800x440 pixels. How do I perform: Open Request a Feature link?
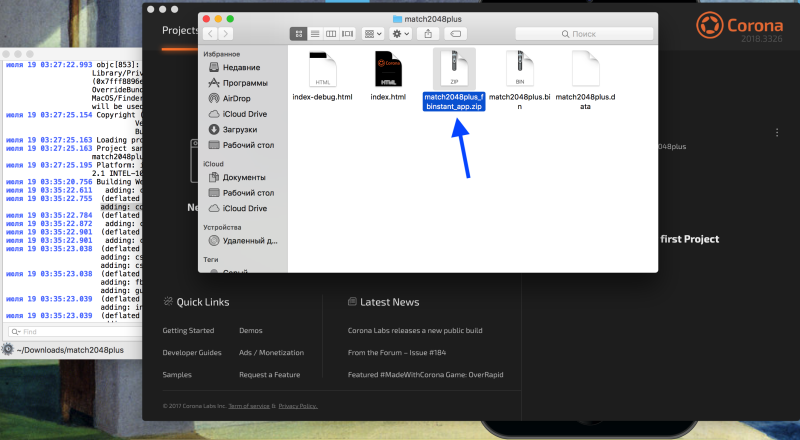coord(269,375)
